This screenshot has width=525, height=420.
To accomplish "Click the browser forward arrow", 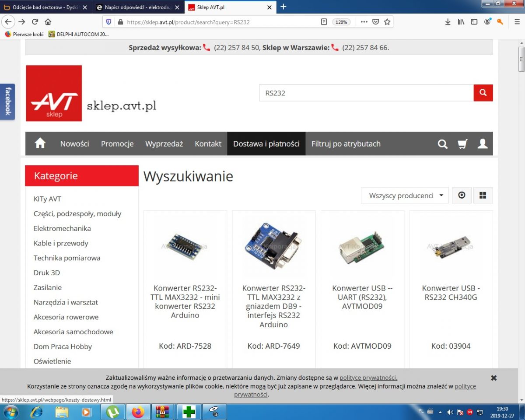I will pyautogui.click(x=21, y=22).
